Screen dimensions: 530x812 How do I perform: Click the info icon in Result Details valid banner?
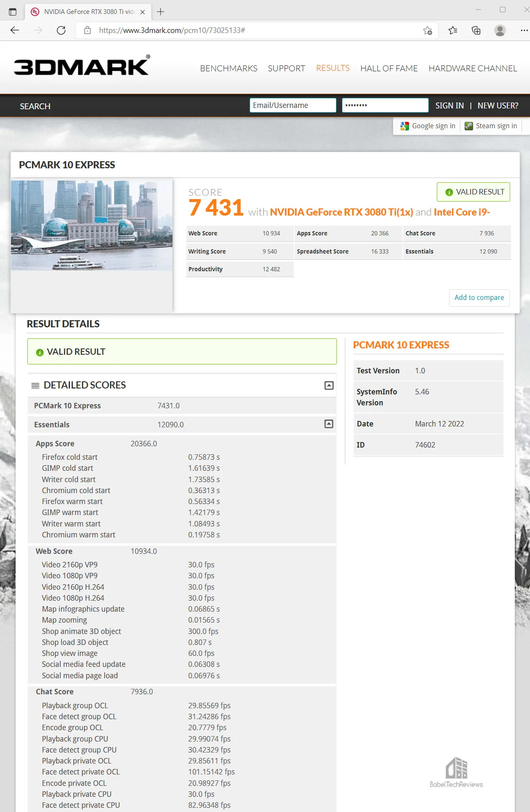40,352
